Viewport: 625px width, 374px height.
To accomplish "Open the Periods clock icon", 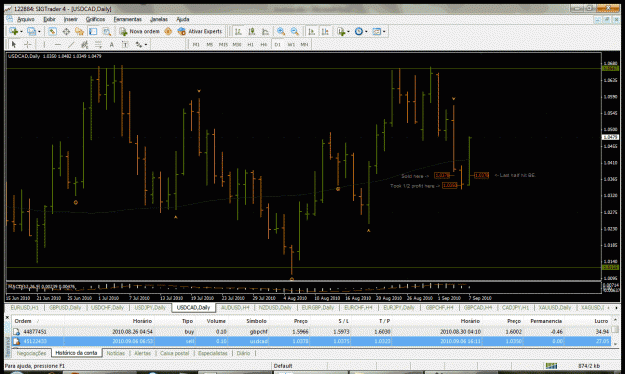I will click(x=358, y=31).
